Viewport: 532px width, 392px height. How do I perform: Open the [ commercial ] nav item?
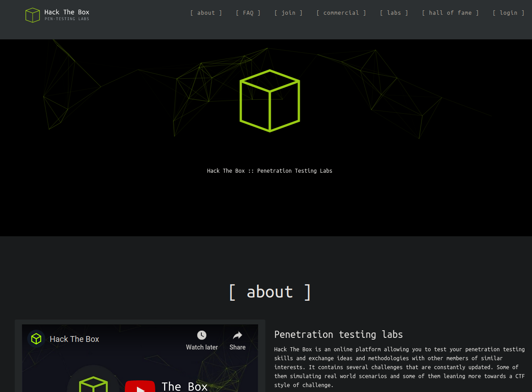tap(341, 13)
